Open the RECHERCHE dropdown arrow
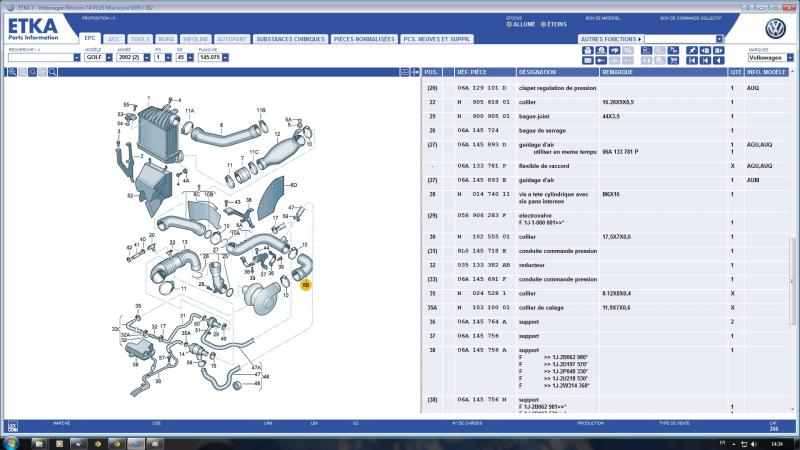 (x=77, y=58)
